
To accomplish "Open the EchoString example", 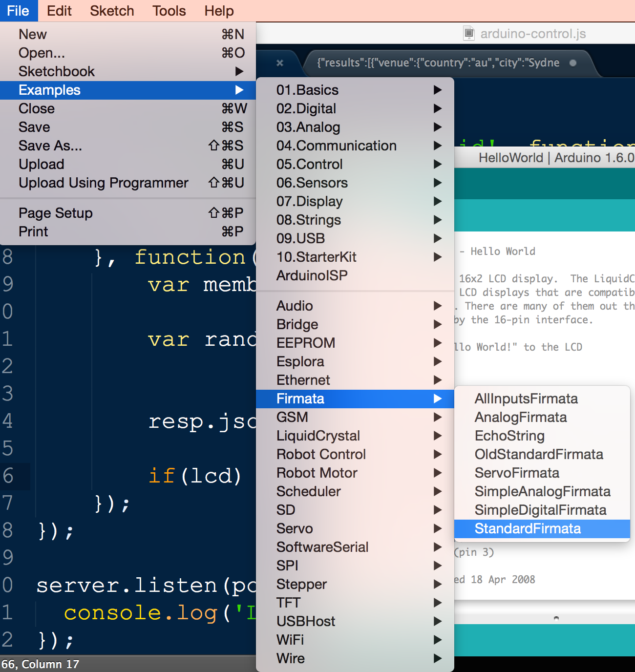I will pyautogui.click(x=542, y=436).
